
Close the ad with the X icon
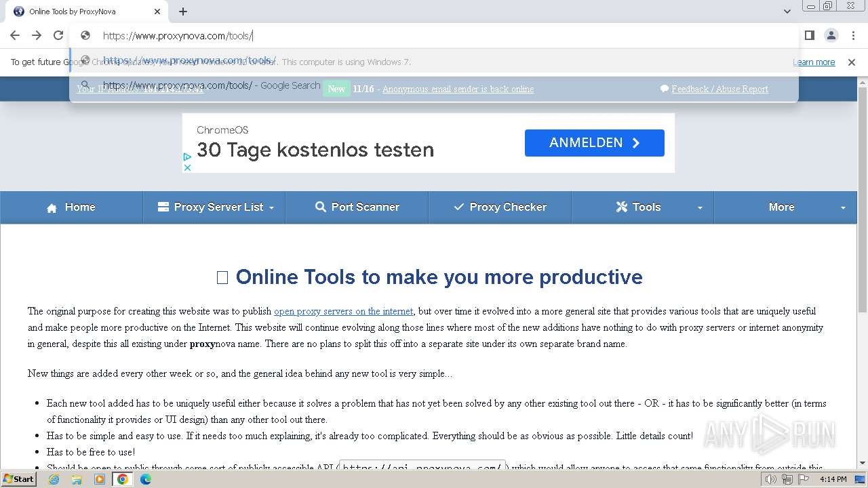(x=187, y=167)
